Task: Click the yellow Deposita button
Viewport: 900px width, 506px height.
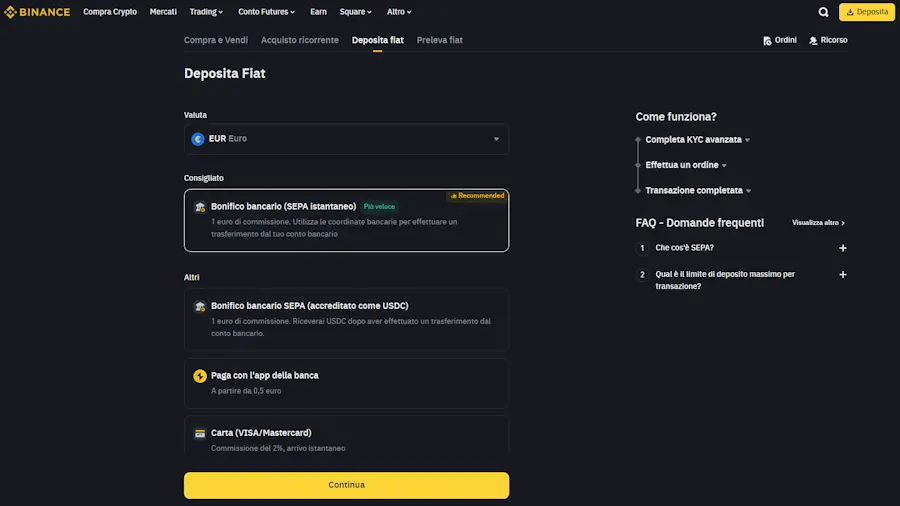Action: coord(867,12)
